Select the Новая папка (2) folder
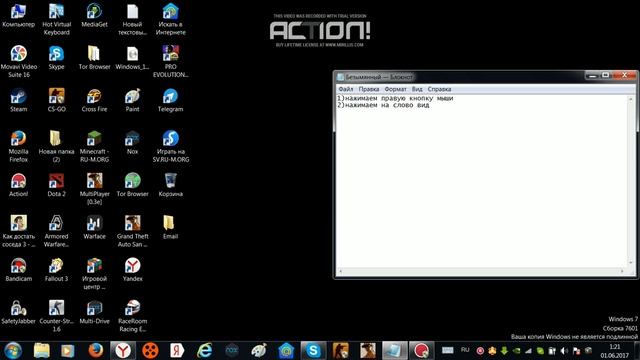This screenshot has width=640, height=360. (x=56, y=147)
